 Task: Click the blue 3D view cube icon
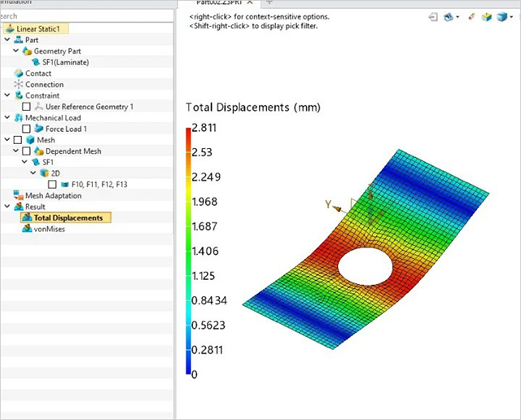[501, 16]
